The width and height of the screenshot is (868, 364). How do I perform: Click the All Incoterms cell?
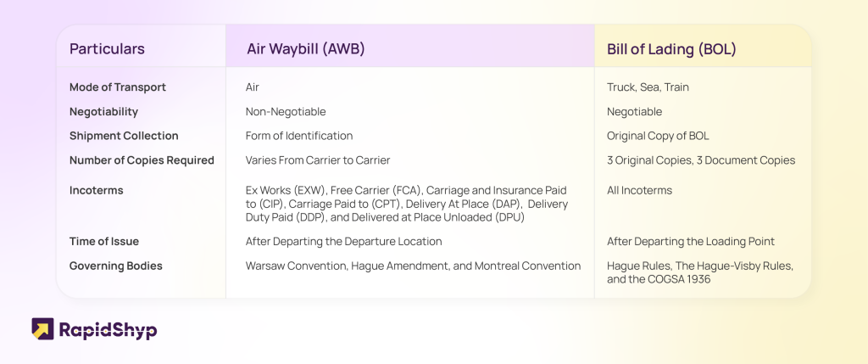tap(639, 190)
